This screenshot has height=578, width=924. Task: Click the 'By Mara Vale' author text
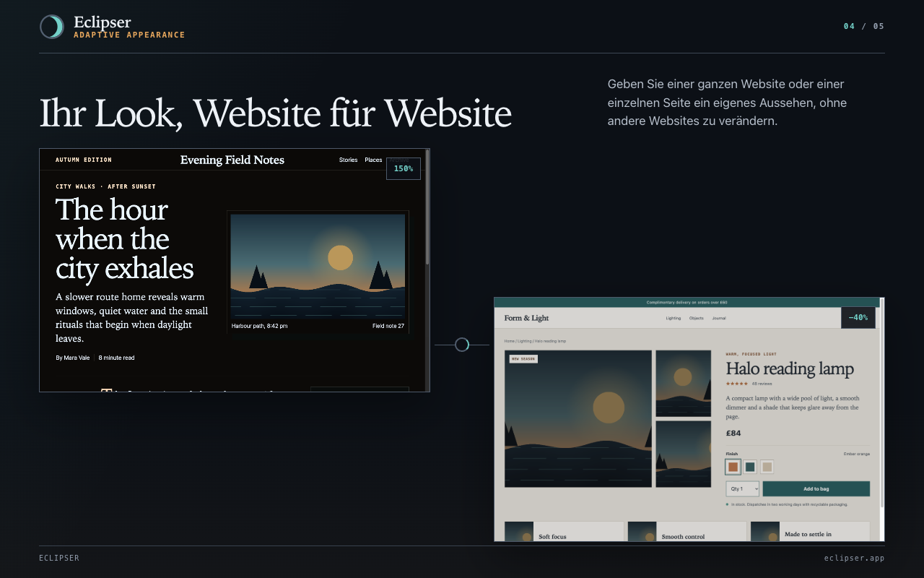click(x=73, y=358)
